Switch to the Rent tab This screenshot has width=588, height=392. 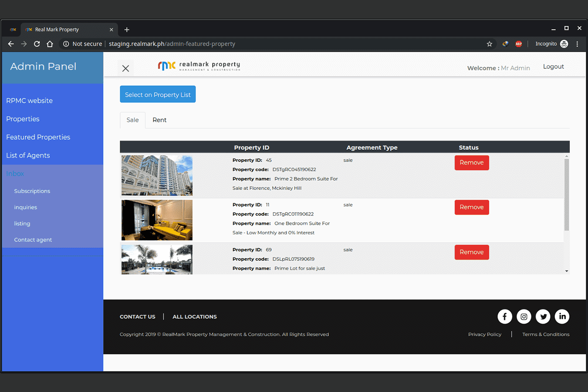coord(159,120)
